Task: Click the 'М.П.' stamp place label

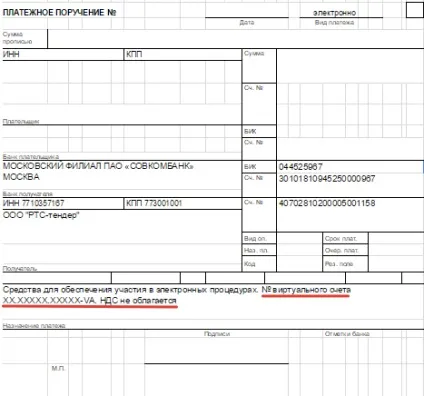Action: [x=58, y=368]
